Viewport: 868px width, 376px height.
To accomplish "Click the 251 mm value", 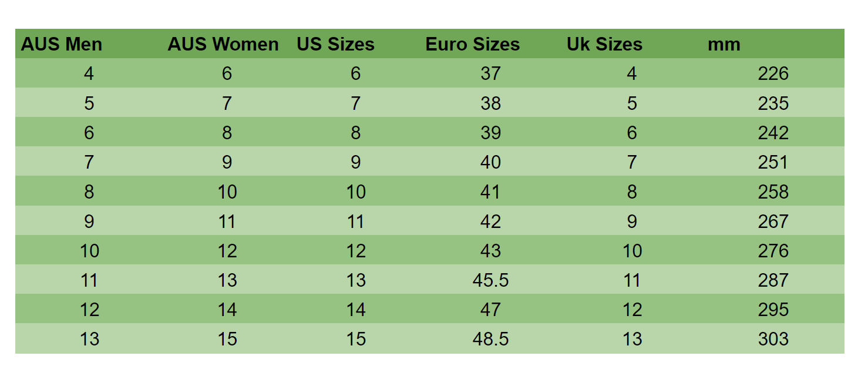I will [773, 162].
